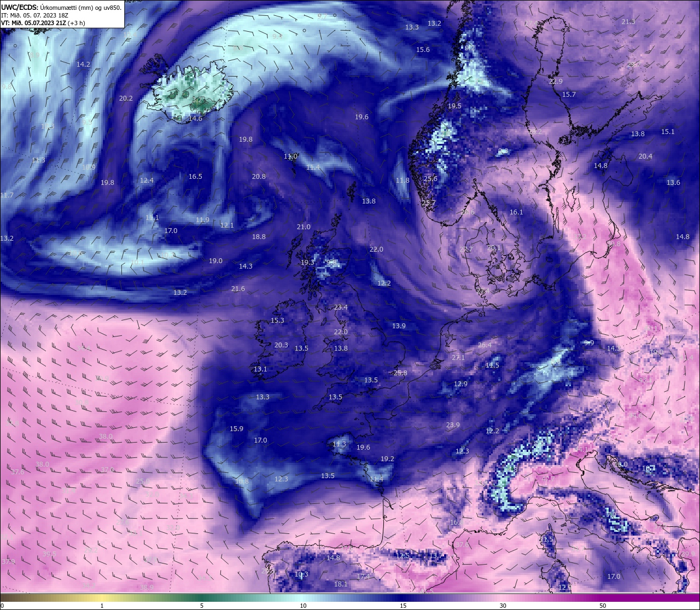
Task: Click the 20.8 value on the map
Action: point(259,177)
